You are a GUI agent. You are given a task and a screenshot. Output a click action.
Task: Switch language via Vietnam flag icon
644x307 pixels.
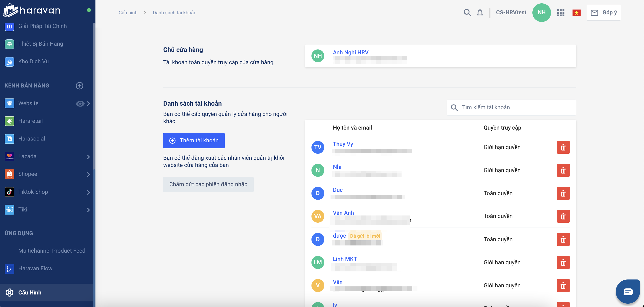pyautogui.click(x=576, y=13)
